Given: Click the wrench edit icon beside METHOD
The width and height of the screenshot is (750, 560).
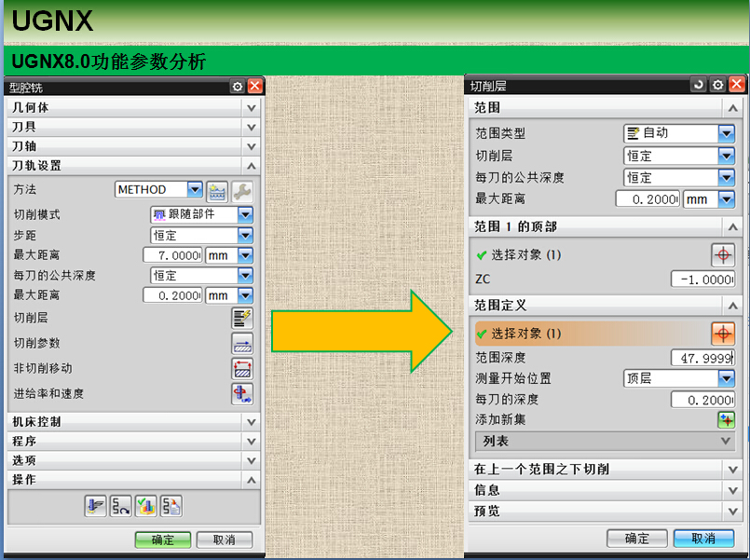Looking at the screenshot, I should tap(242, 192).
